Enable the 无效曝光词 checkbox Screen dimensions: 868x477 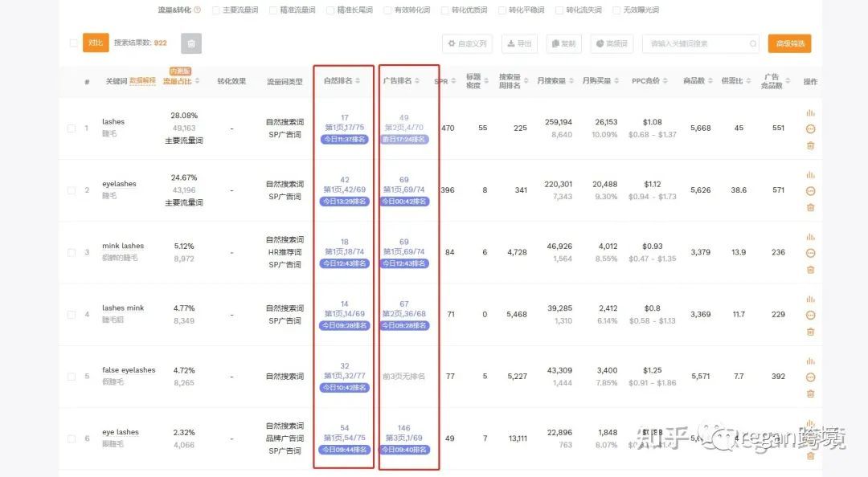[616, 10]
